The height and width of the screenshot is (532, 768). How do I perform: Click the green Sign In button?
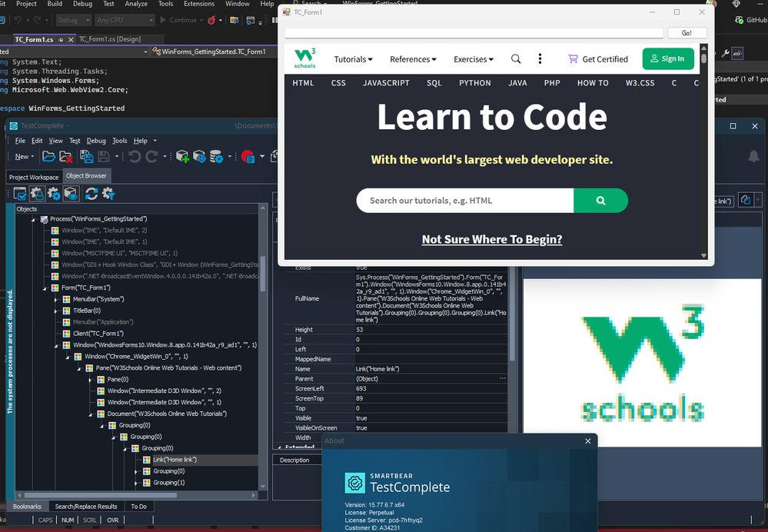point(668,58)
